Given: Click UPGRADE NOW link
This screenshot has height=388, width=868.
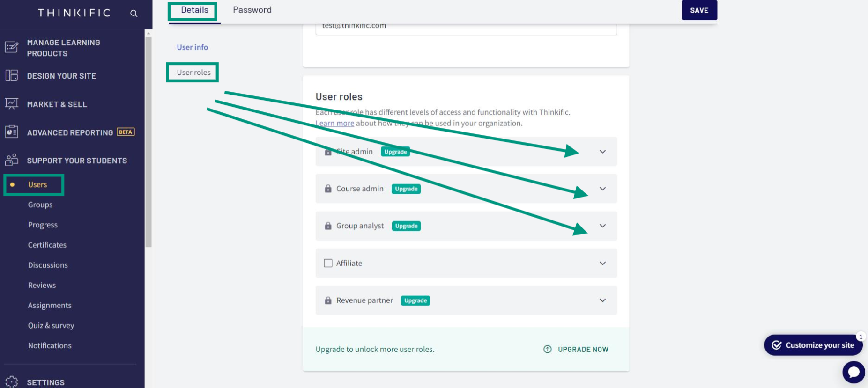Looking at the screenshot, I should (576, 349).
